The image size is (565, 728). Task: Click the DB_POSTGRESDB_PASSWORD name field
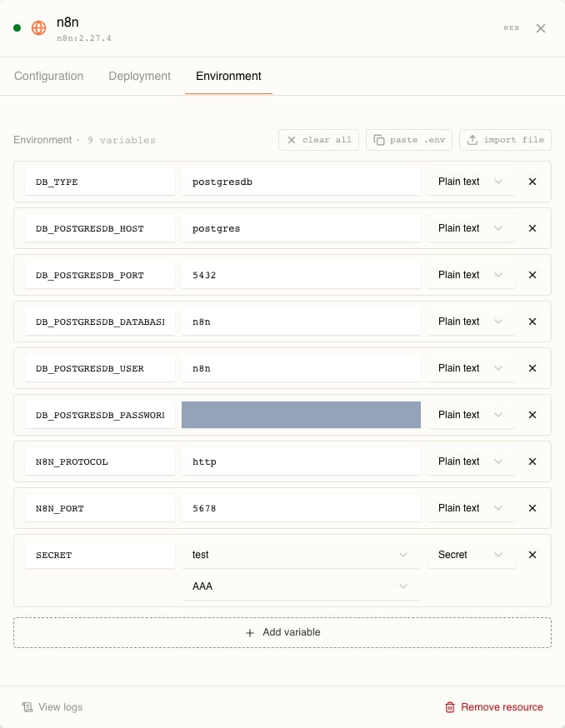coord(100,415)
